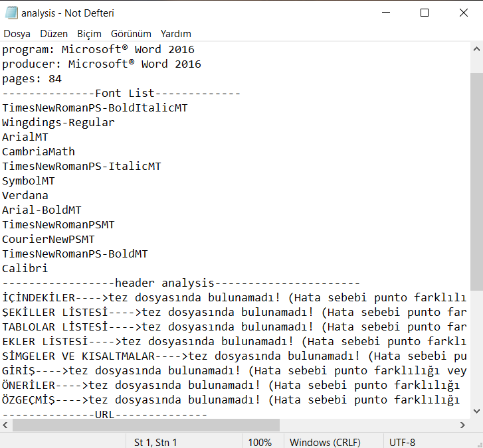The height and width of the screenshot is (448, 483).
Task: Click the 'Font List' separator line
Action: [x=122, y=93]
